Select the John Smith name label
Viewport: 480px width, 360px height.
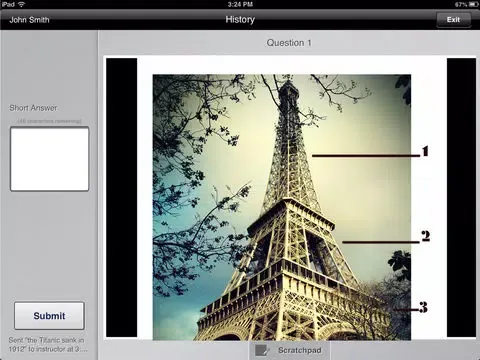click(x=29, y=20)
